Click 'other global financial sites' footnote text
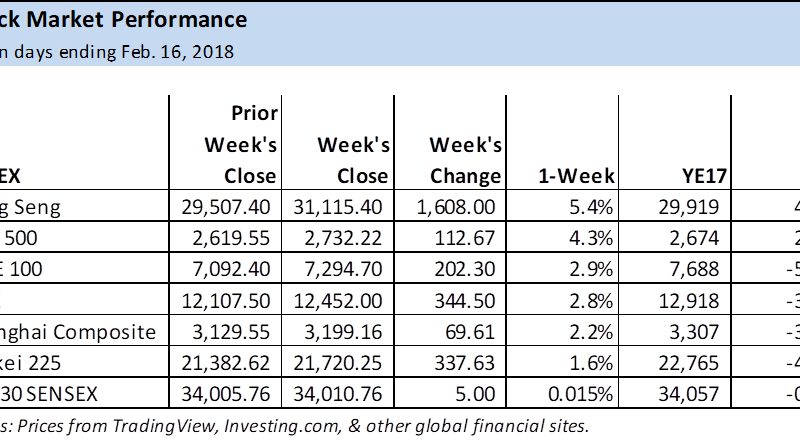Viewport: 800px width, 441px height. tap(477, 426)
